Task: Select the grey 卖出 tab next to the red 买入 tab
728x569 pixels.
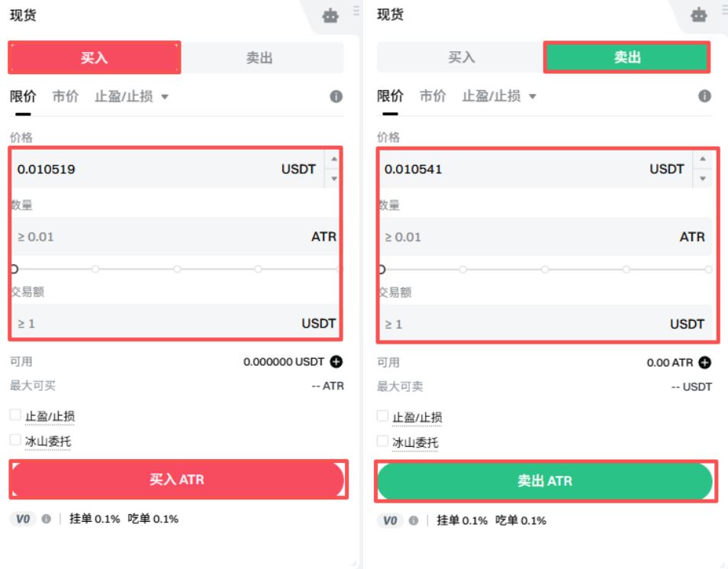Action: tap(259, 58)
